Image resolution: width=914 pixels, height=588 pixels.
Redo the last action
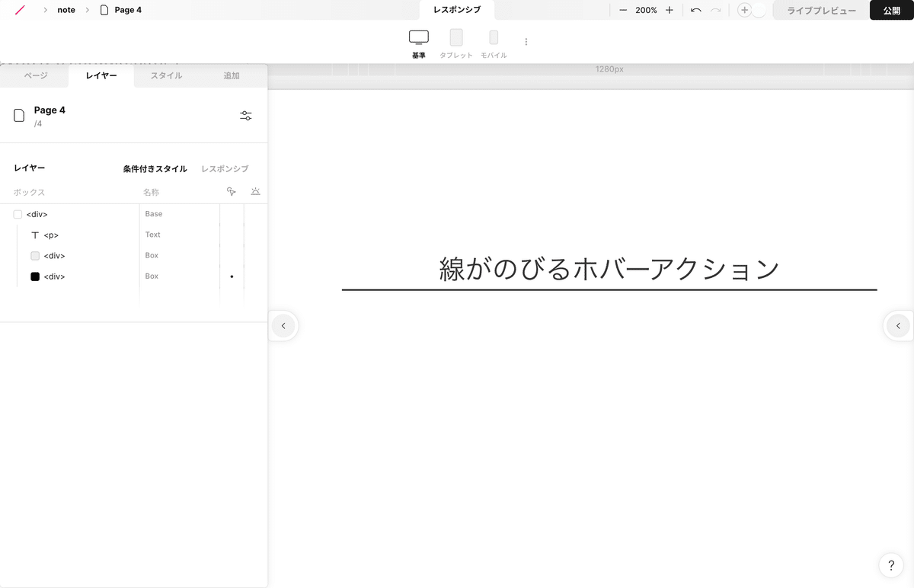715,10
